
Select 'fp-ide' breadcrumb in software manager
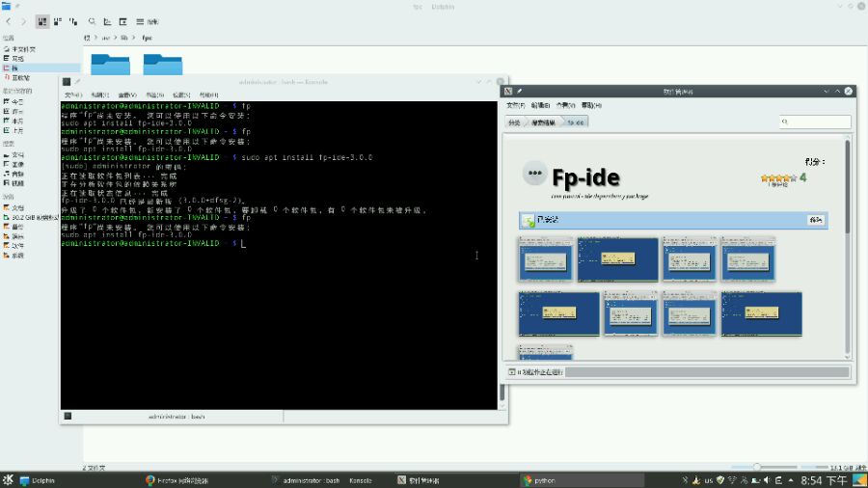[576, 122]
